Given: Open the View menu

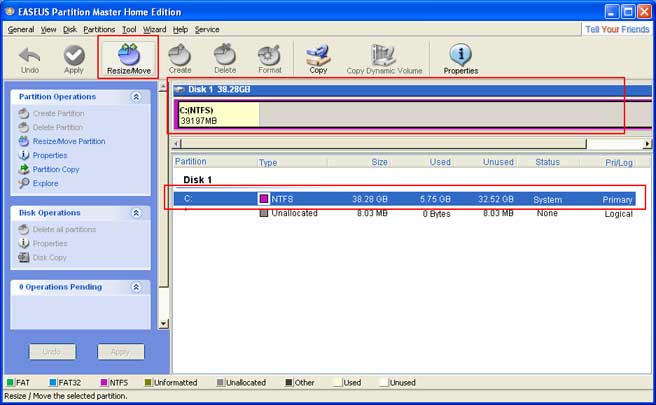Looking at the screenshot, I should (x=48, y=29).
